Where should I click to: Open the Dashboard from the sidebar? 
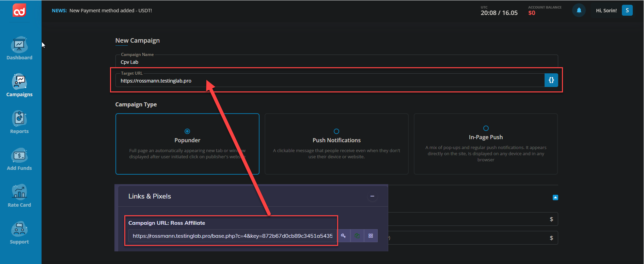click(19, 48)
